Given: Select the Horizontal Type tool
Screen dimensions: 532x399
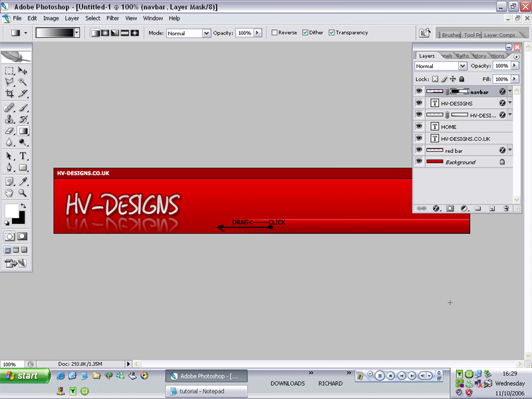Looking at the screenshot, I should 23,156.
